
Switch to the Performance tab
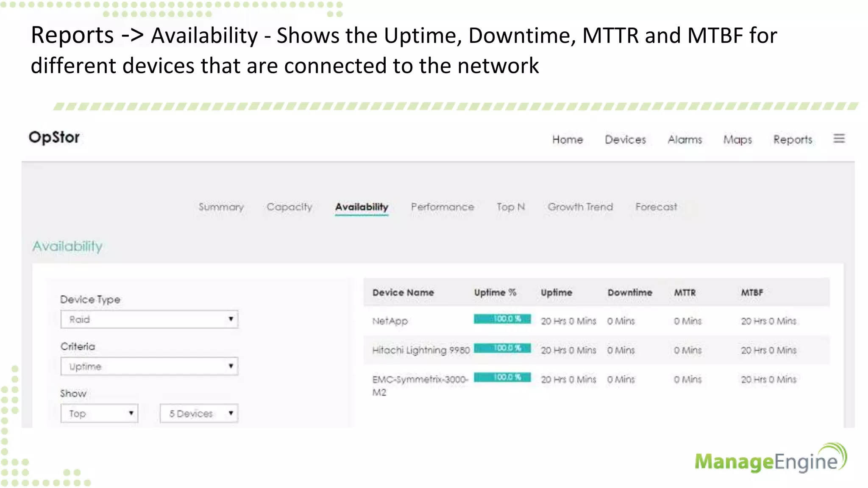click(442, 207)
